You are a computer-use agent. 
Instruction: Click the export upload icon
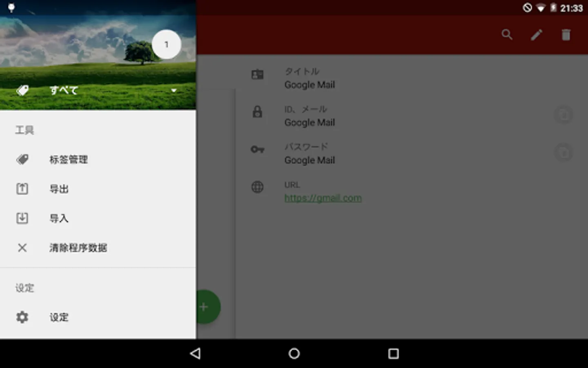tap(22, 189)
